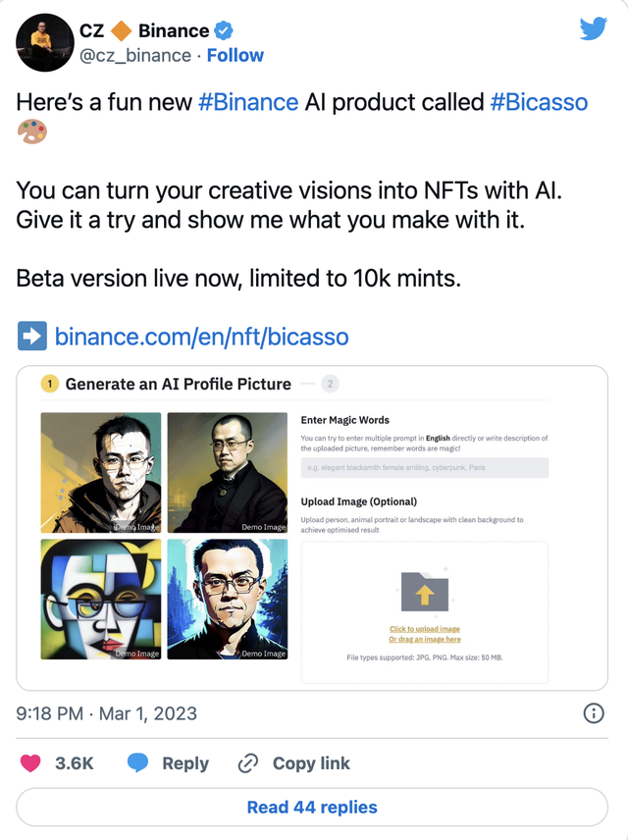Click the yellow upload folder icon

(425, 593)
